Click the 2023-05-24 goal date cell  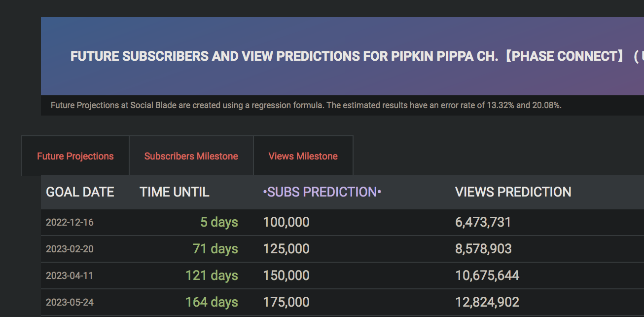pyautogui.click(x=70, y=302)
